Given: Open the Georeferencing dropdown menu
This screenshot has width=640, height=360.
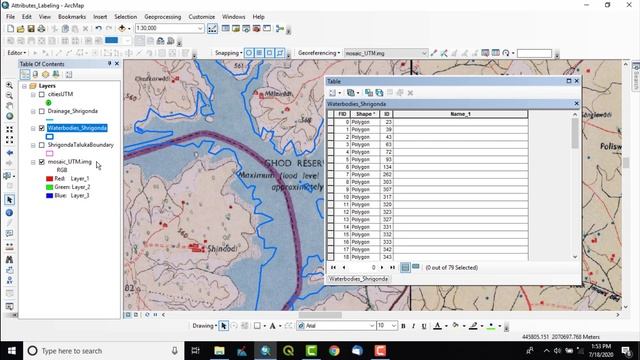Looking at the screenshot, I should click(319, 53).
